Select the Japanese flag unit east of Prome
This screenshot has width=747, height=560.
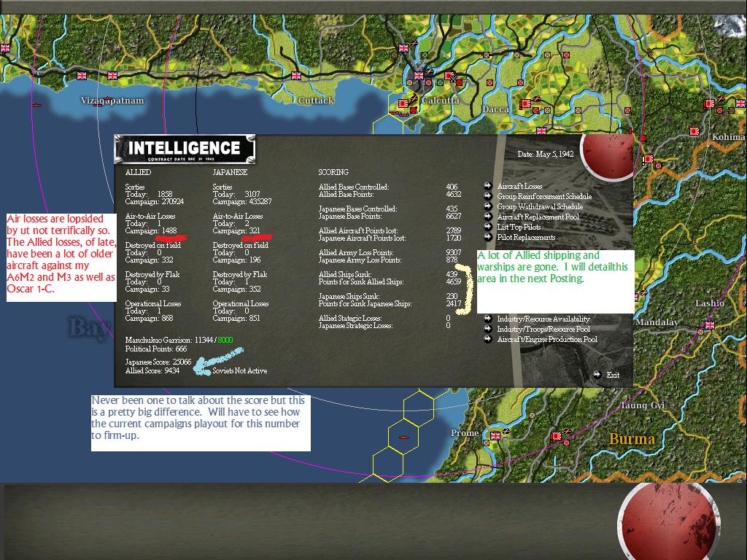click(x=556, y=436)
